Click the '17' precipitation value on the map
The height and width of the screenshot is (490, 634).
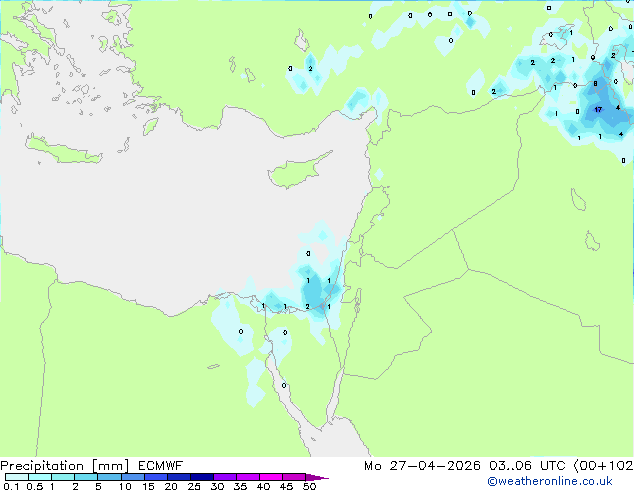[x=598, y=109]
